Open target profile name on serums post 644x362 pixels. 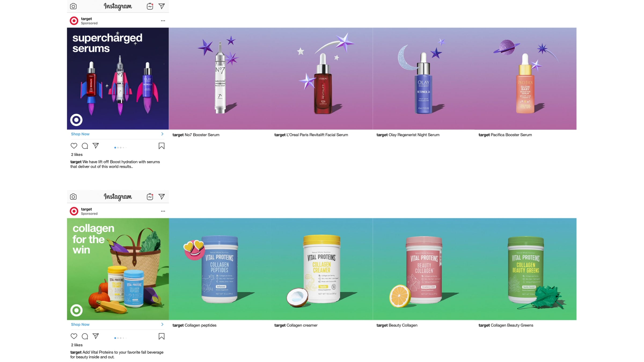[x=86, y=19]
